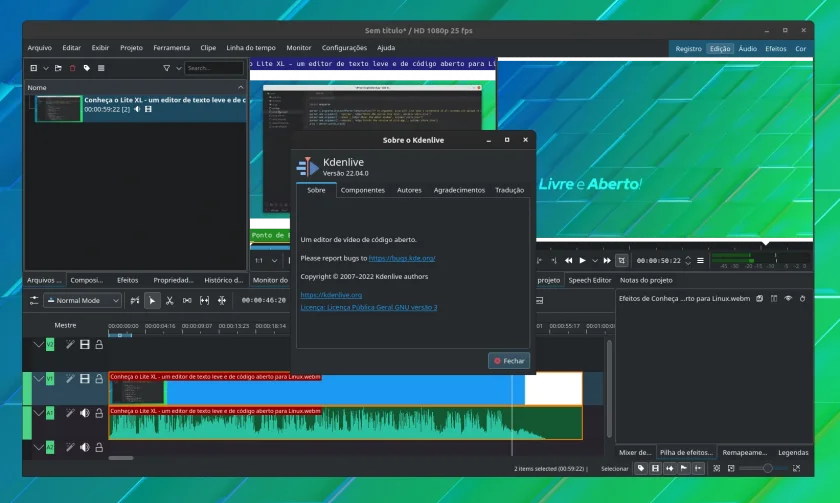This screenshot has height=503, width=840.
Task: Collapse the V1 track chevron
Action: (x=38, y=379)
